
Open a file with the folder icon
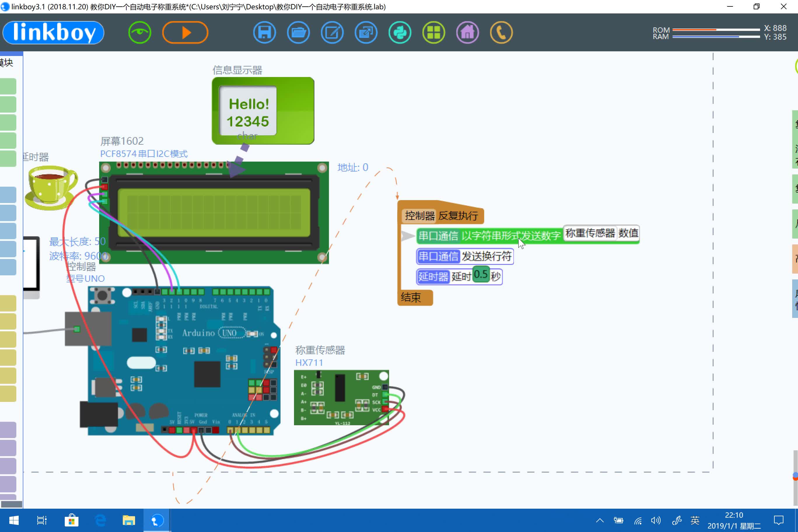click(x=298, y=33)
